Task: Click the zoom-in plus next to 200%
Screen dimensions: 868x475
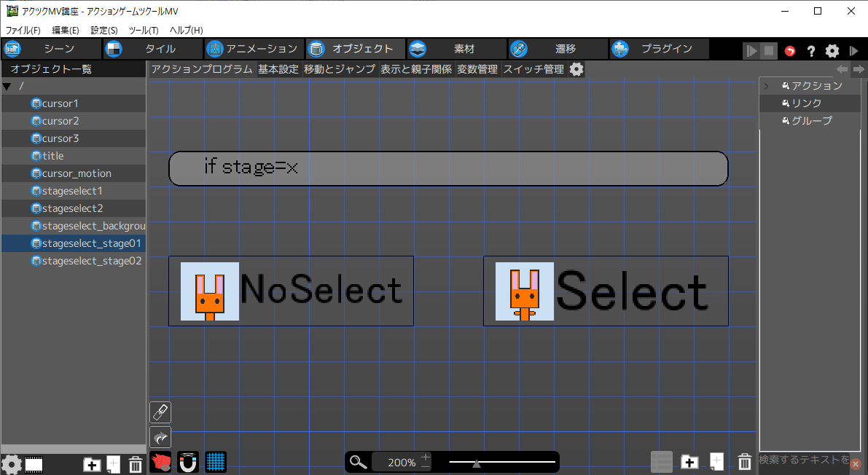Action: (426, 457)
